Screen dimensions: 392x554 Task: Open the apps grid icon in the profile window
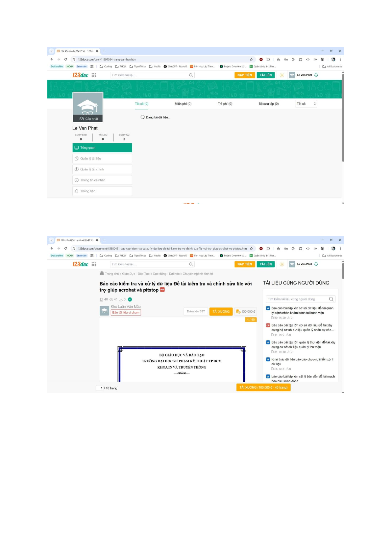pos(94,75)
